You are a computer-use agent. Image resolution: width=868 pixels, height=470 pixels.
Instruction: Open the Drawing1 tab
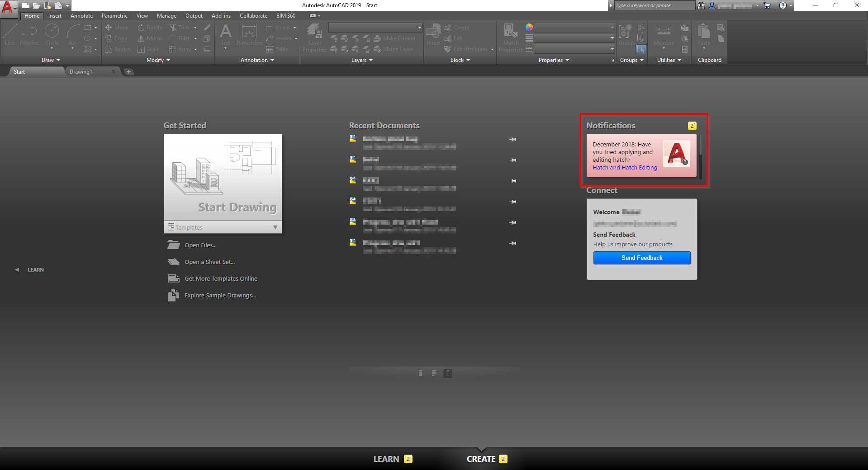coord(81,71)
